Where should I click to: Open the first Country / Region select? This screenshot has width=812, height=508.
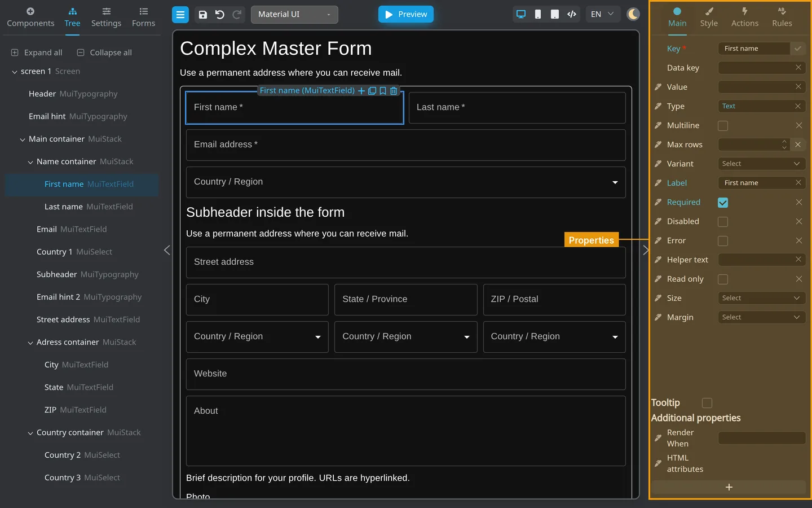406,182
